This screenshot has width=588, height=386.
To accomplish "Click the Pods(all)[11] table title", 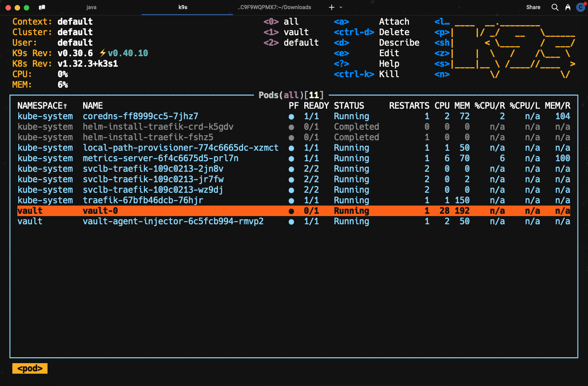I will tap(291, 95).
